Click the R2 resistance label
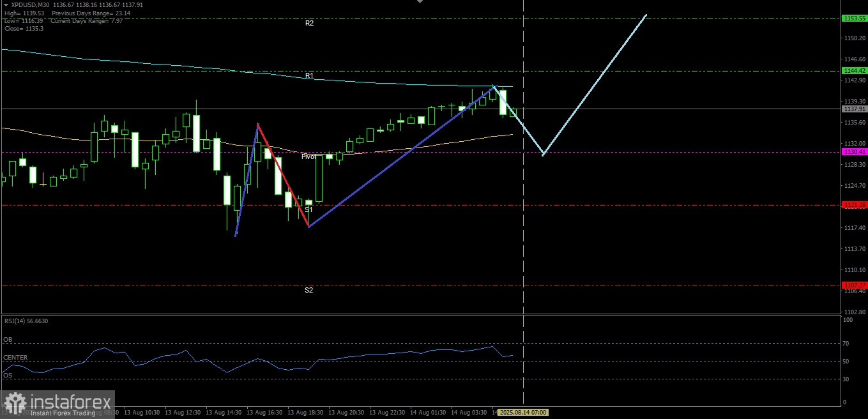Viewport: 868px width, 419px height. pyautogui.click(x=309, y=23)
